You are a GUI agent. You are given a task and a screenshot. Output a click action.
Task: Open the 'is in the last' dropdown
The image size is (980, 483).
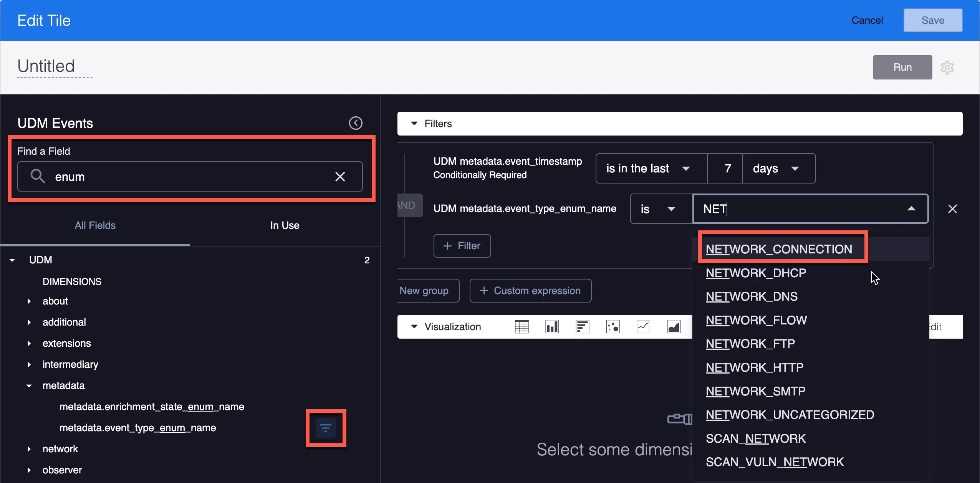click(651, 169)
